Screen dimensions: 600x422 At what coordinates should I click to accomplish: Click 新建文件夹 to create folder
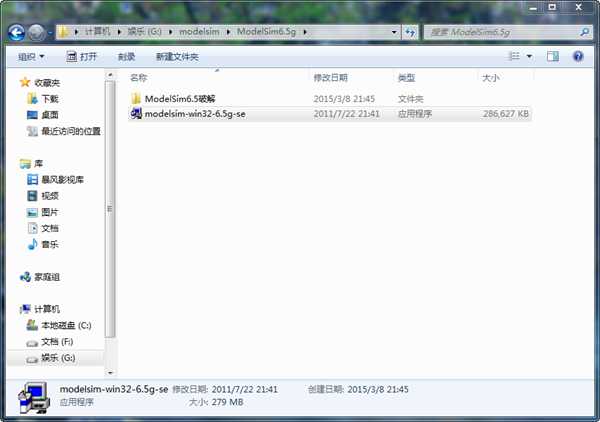(x=177, y=57)
